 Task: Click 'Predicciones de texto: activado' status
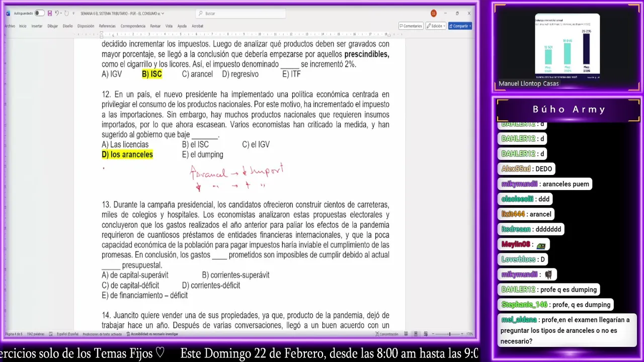pos(102,334)
